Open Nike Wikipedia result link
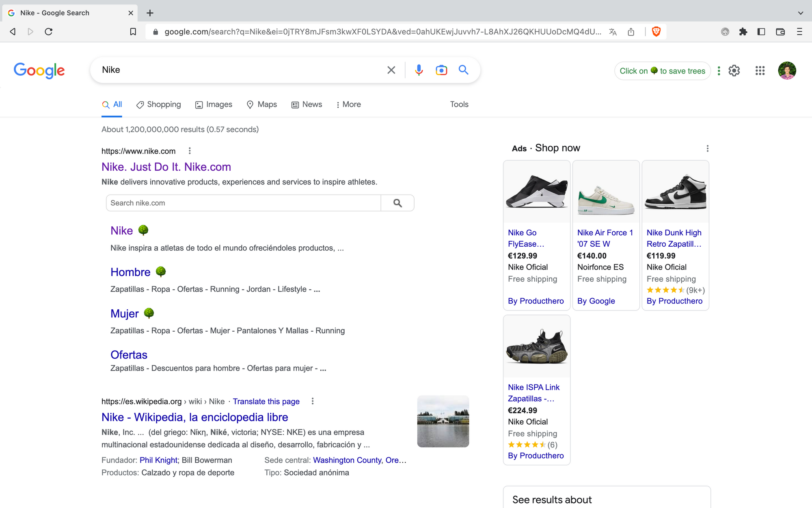The image size is (812, 508). point(194,417)
